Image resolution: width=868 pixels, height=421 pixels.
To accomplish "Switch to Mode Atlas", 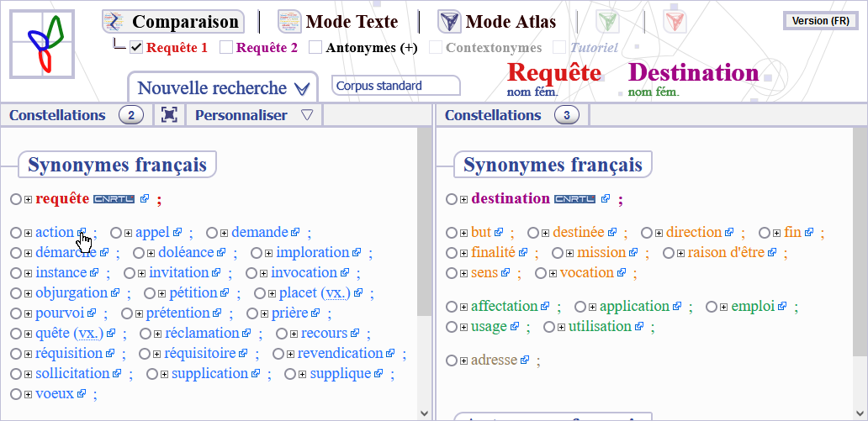I will click(x=496, y=22).
